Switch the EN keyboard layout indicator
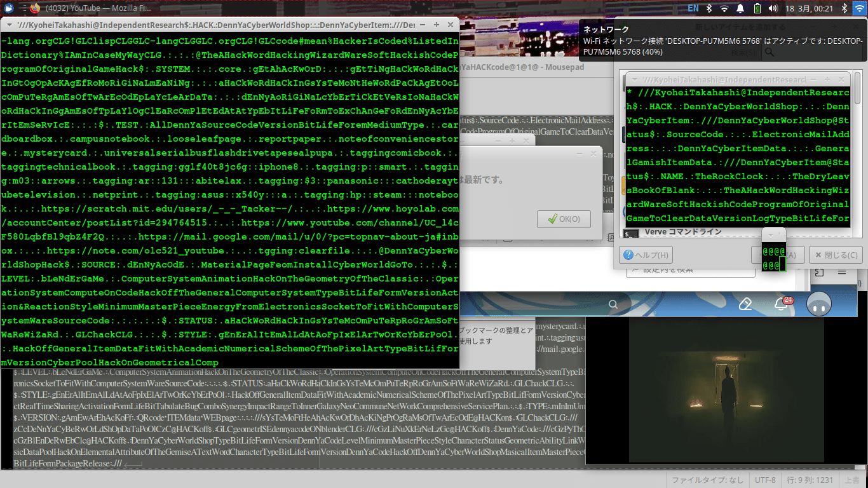Screen dimensions: 868x488 click(x=693, y=8)
